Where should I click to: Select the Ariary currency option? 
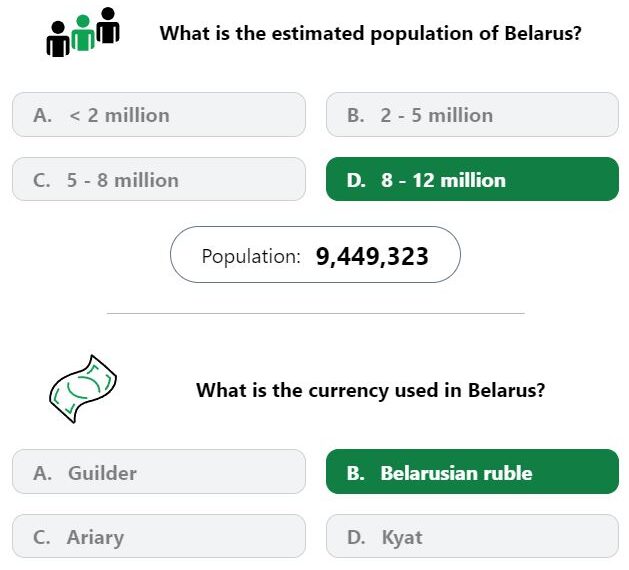click(159, 536)
